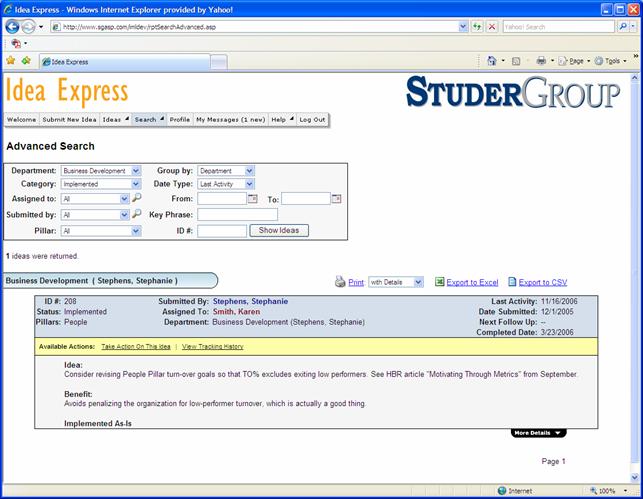Click the Smith, Karen assignee link

coord(236,312)
